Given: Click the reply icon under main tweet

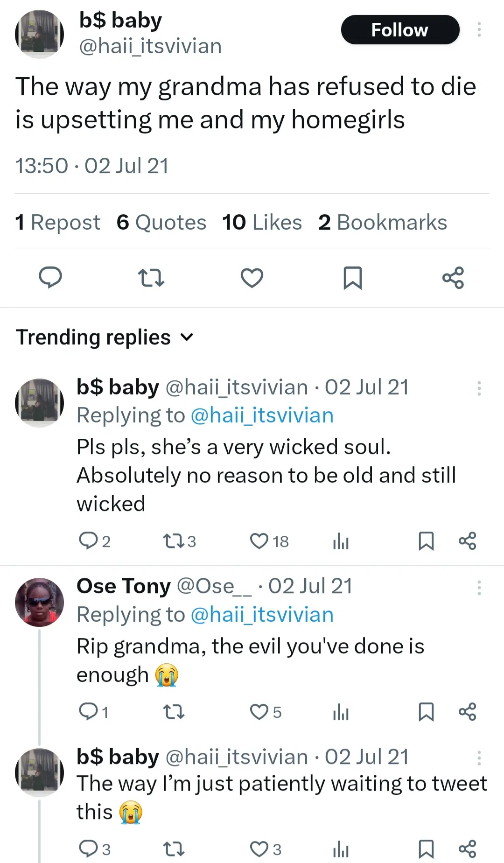Looking at the screenshot, I should (50, 278).
